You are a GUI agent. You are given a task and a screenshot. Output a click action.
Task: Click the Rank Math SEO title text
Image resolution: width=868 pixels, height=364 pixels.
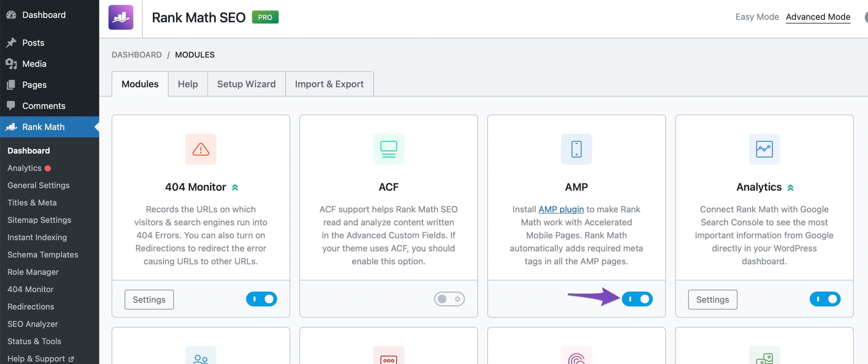199,18
